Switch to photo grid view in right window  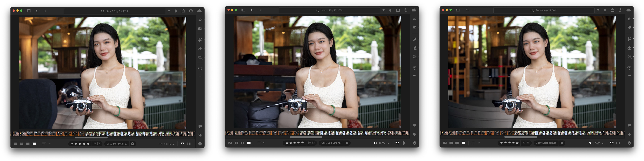click(445, 143)
